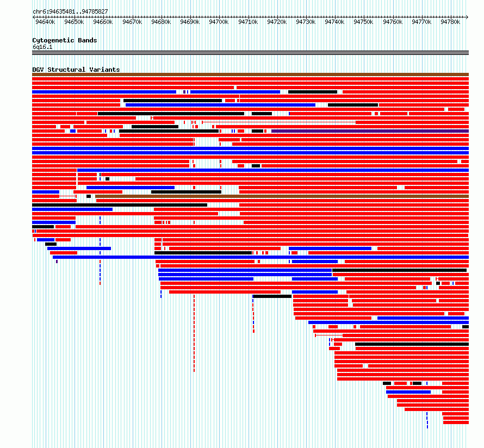Click the 94670k ruler label
The width and height of the screenshot is (484, 448).
coord(132,22)
